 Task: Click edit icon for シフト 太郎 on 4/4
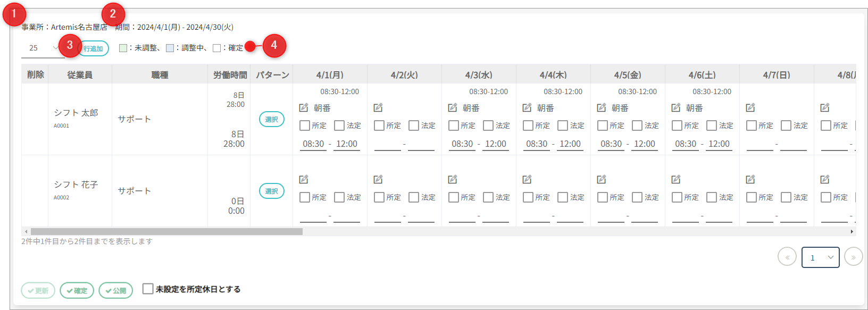point(527,108)
